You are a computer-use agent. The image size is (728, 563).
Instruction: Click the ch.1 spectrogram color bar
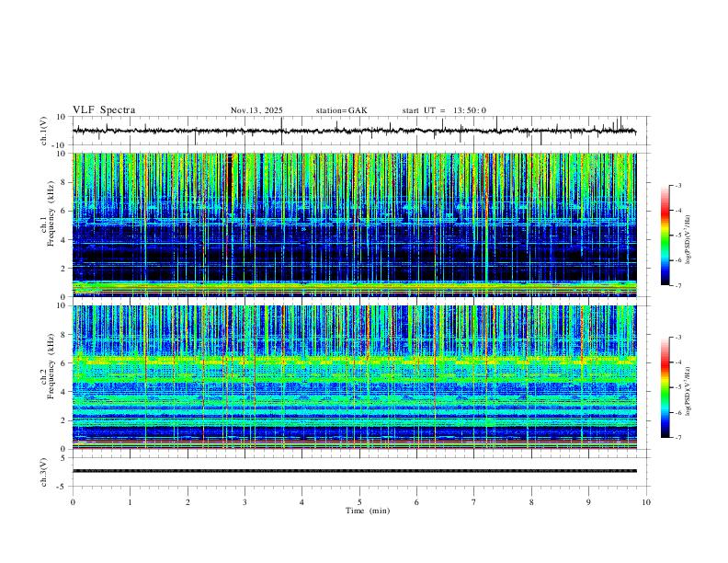pos(665,236)
